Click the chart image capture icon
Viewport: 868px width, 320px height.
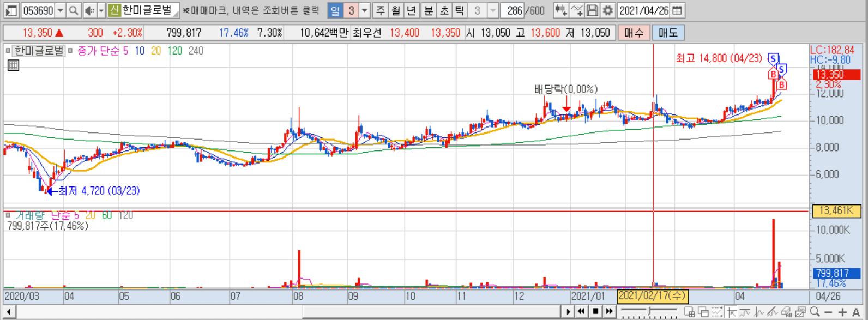tap(800, 312)
